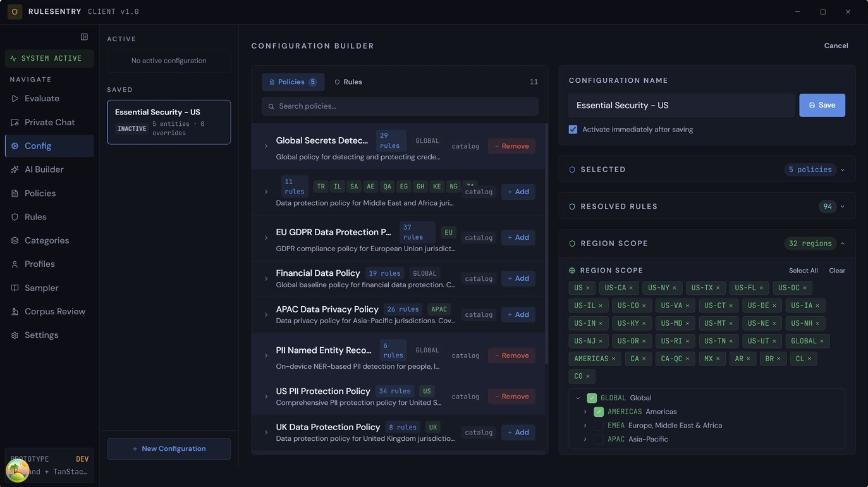Open Rules in sidebar navigation

click(x=49, y=217)
